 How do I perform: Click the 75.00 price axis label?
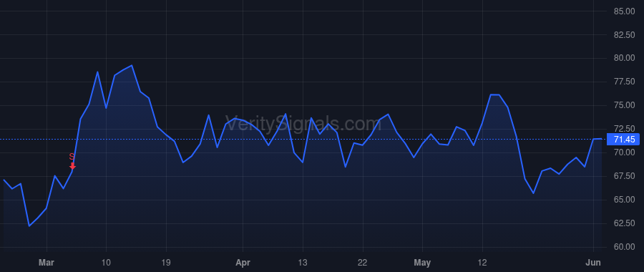click(x=624, y=106)
